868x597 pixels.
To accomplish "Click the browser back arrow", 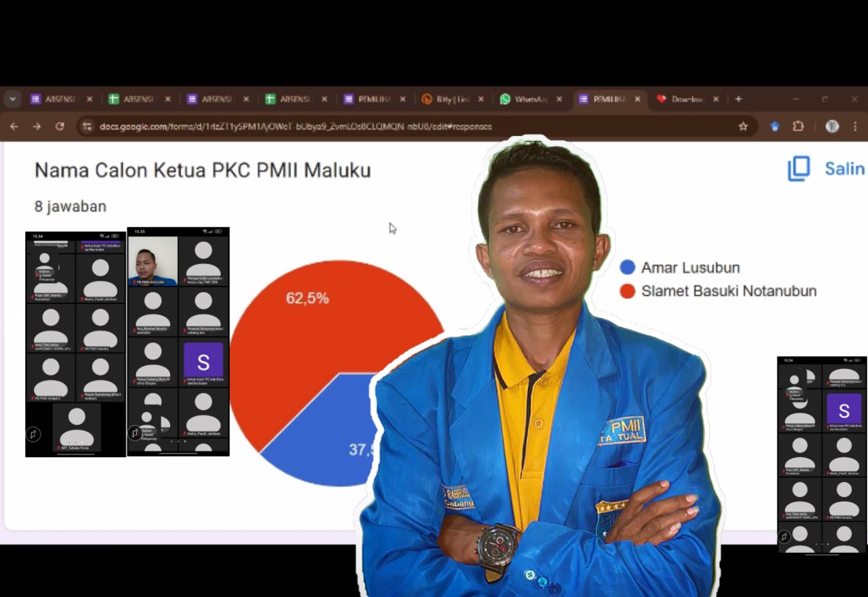I will click(14, 127).
